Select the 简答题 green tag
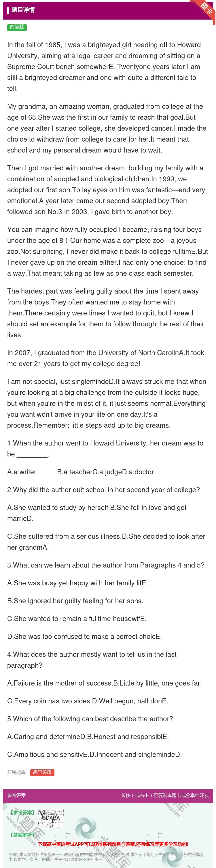 17,27
